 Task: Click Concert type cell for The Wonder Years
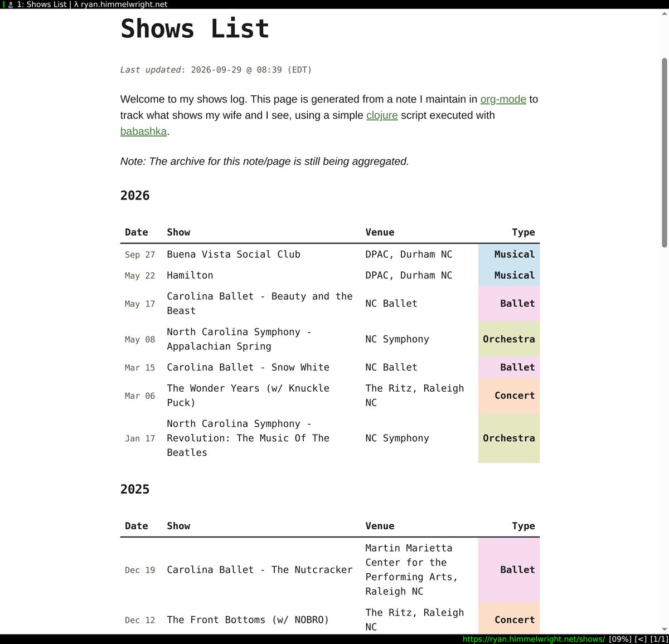(509, 396)
